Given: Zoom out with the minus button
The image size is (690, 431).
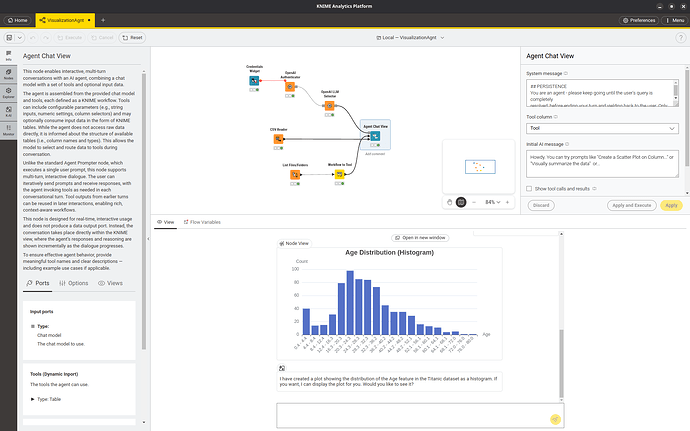Looking at the screenshot, I should [474, 202].
